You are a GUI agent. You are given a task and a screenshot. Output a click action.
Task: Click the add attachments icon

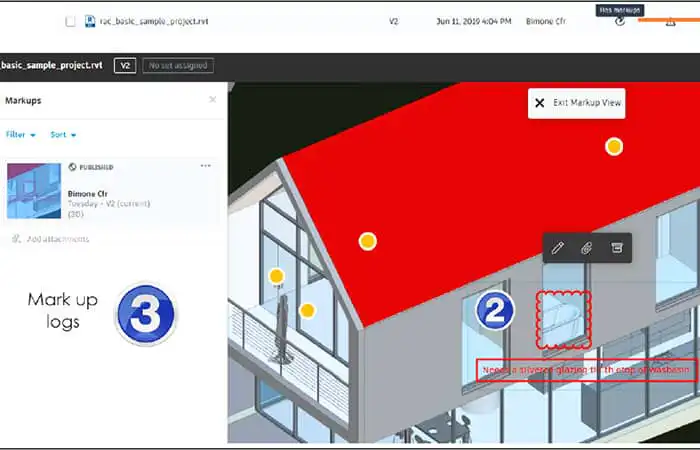(16, 239)
